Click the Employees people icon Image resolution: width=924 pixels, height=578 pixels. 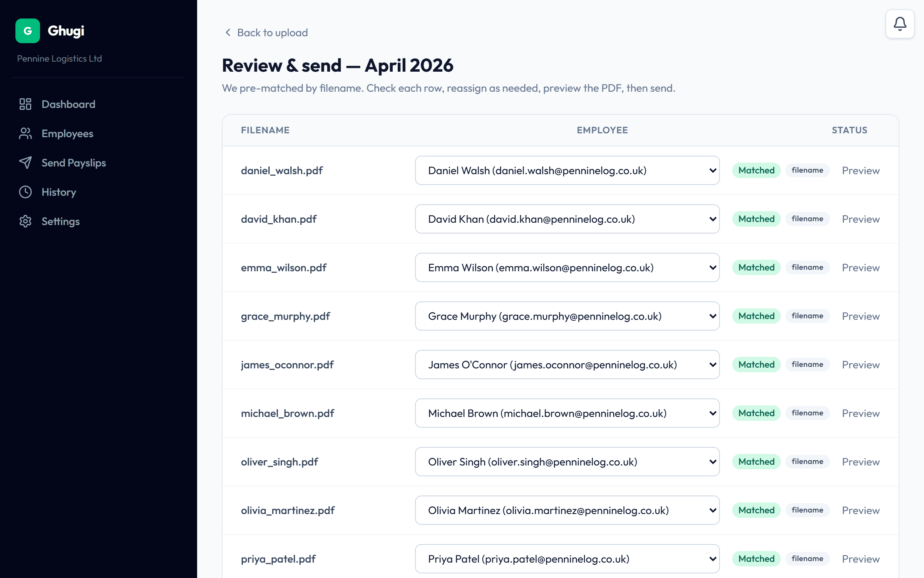[x=25, y=133]
